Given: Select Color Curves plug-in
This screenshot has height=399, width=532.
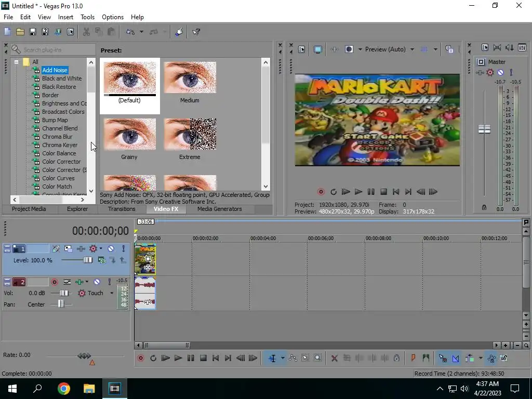Looking at the screenshot, I should click(x=58, y=178).
